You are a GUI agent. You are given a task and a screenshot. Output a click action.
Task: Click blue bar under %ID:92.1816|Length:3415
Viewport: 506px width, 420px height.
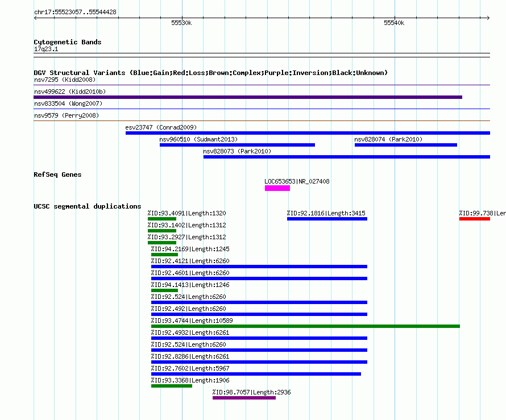327,219
